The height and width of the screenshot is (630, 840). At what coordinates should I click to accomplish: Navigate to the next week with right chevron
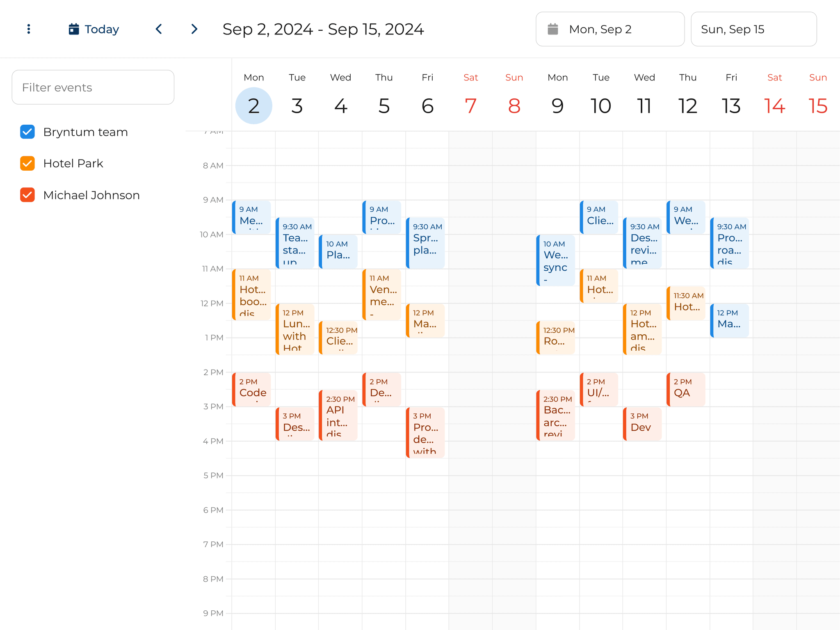tap(194, 29)
